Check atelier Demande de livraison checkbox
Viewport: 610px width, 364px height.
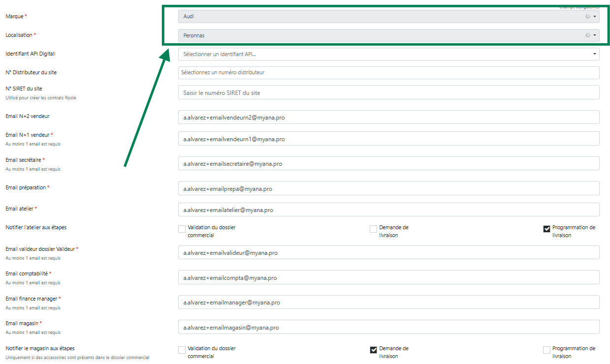point(373,229)
